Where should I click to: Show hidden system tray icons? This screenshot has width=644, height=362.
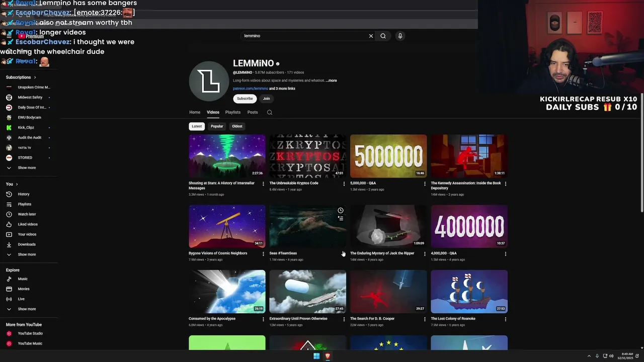pos(589,356)
